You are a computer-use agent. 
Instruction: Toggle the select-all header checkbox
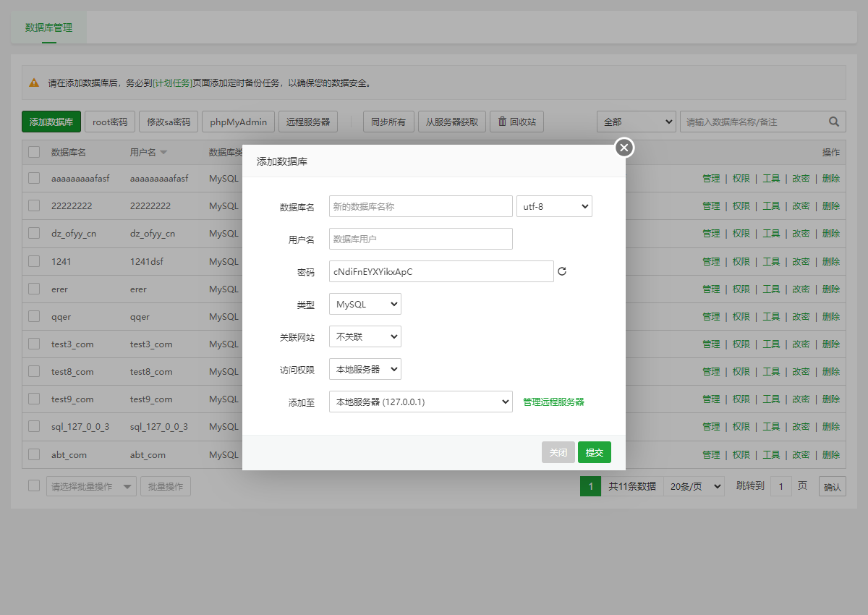tap(34, 152)
